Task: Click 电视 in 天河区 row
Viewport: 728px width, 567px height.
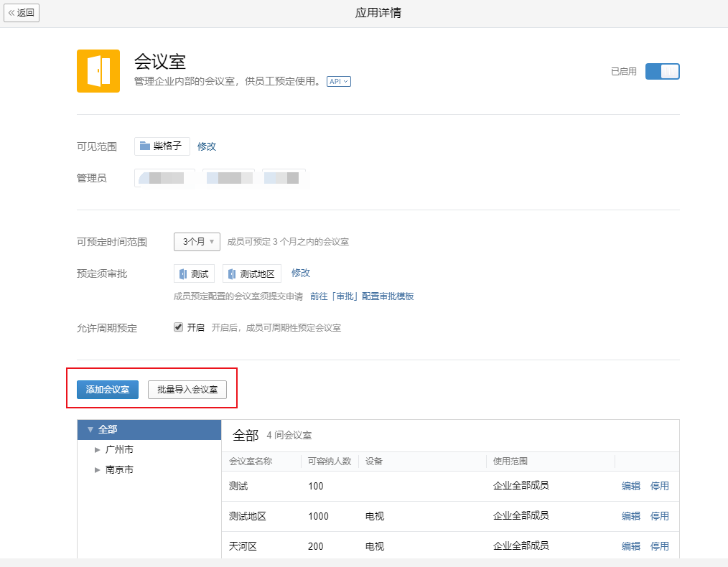Action: pos(375,546)
